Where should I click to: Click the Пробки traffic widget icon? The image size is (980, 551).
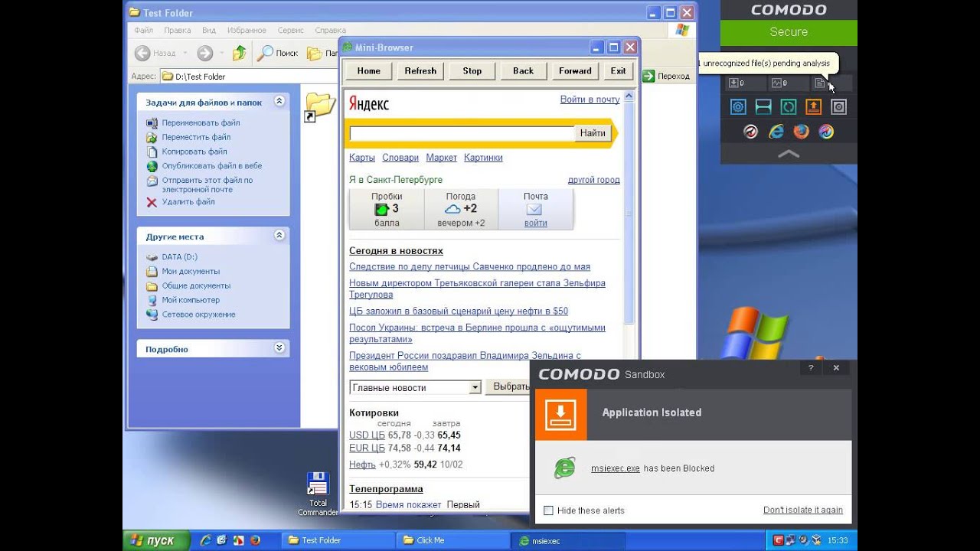[381, 209]
